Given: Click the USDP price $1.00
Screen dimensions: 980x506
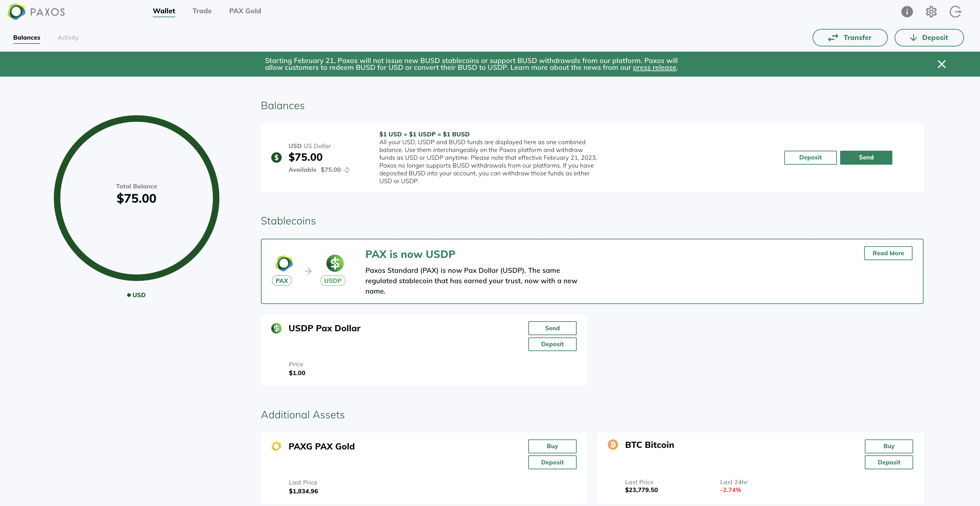Looking at the screenshot, I should point(297,373).
